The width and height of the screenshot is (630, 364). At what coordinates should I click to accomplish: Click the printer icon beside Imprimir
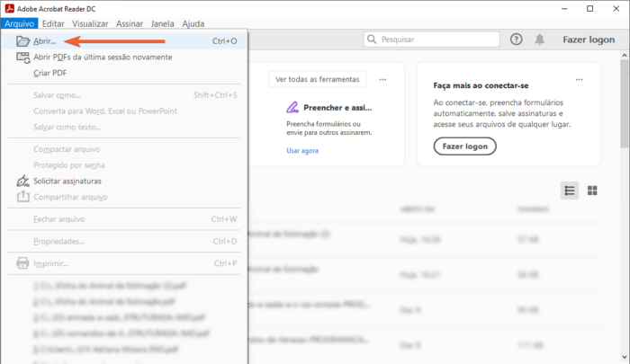[x=22, y=263]
